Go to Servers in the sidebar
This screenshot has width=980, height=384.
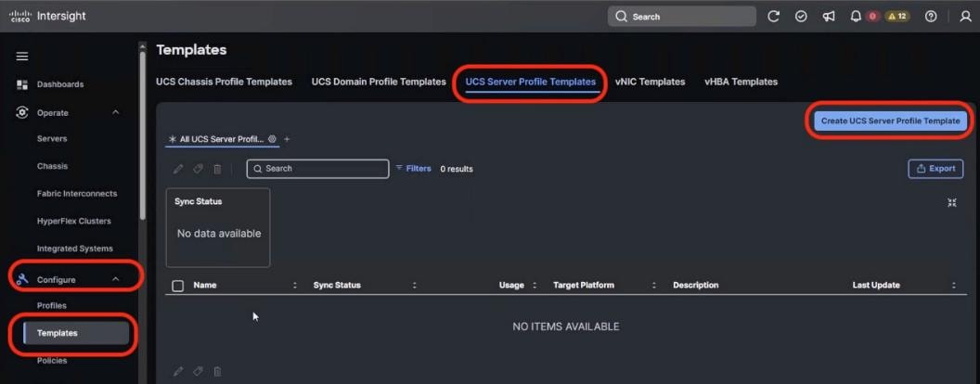[52, 138]
